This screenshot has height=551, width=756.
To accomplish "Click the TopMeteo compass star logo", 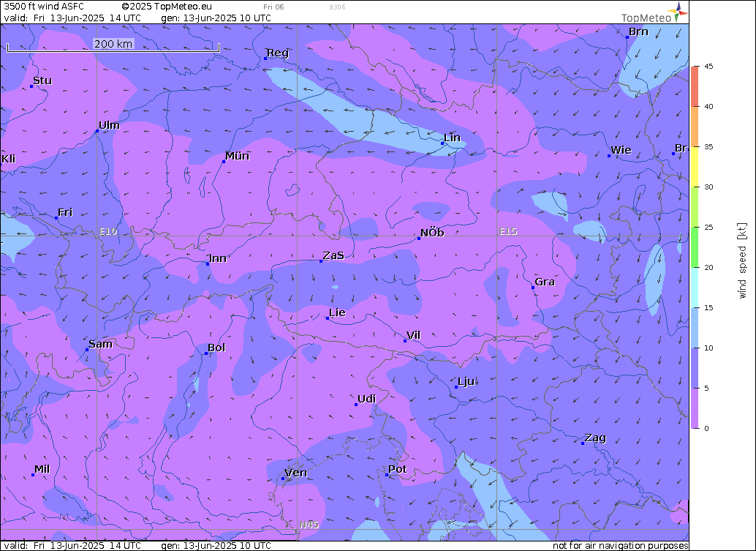I will (678, 11).
